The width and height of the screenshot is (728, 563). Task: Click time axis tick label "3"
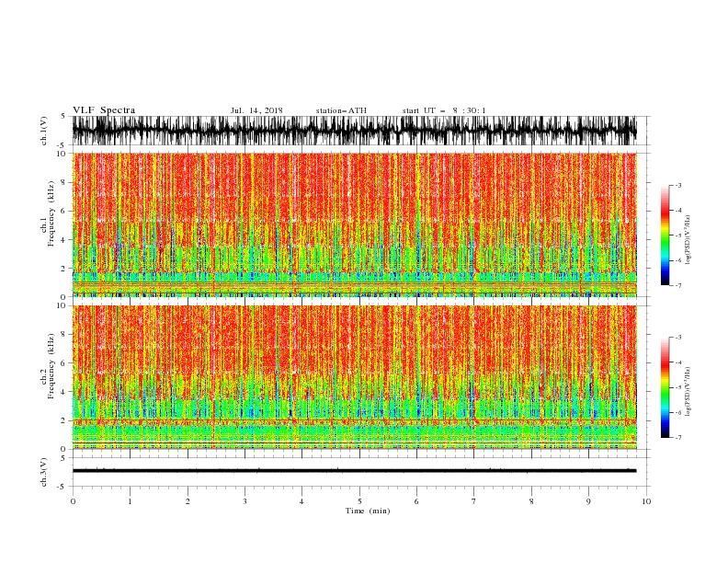(245, 501)
